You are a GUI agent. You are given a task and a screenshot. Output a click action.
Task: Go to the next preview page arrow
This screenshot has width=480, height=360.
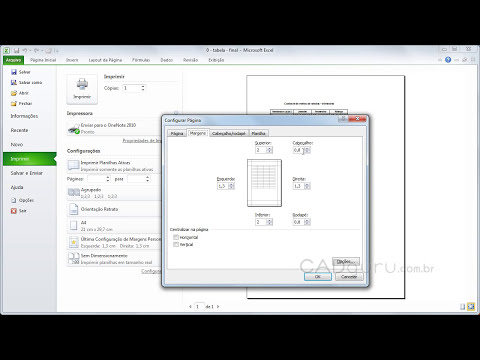218,307
